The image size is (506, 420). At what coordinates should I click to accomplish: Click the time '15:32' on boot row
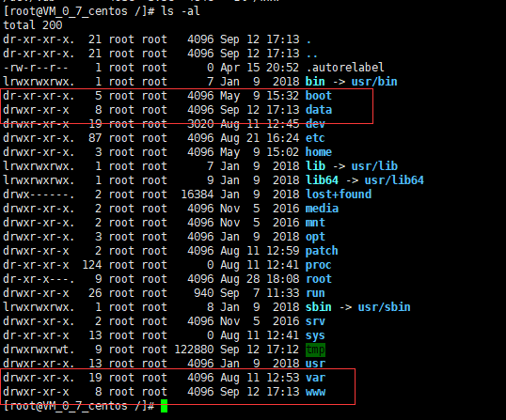(x=283, y=96)
